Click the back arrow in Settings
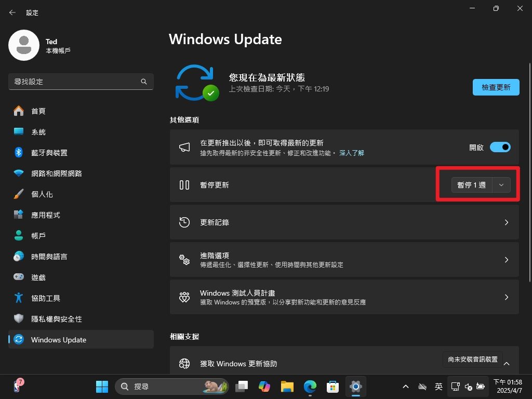This screenshot has width=532, height=399. (12, 12)
